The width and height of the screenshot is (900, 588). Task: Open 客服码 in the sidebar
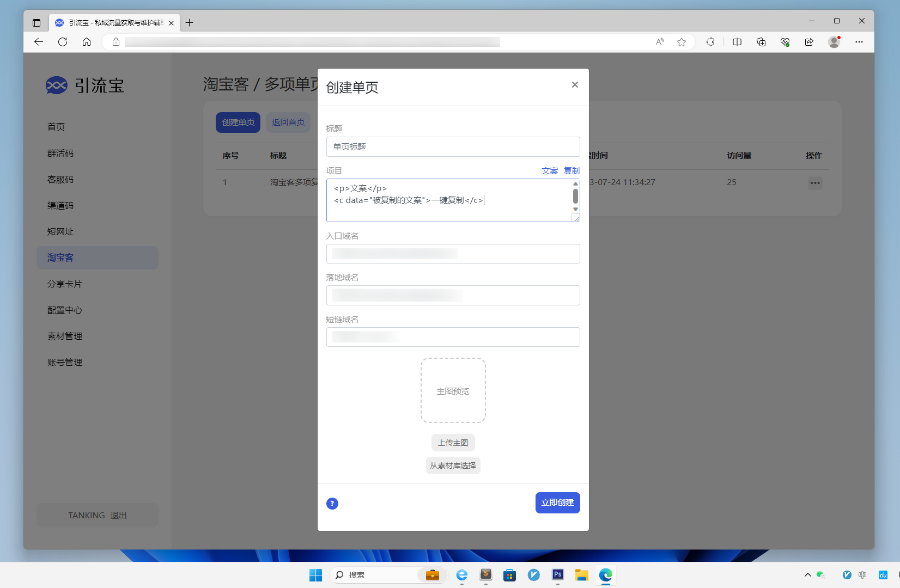[60, 179]
